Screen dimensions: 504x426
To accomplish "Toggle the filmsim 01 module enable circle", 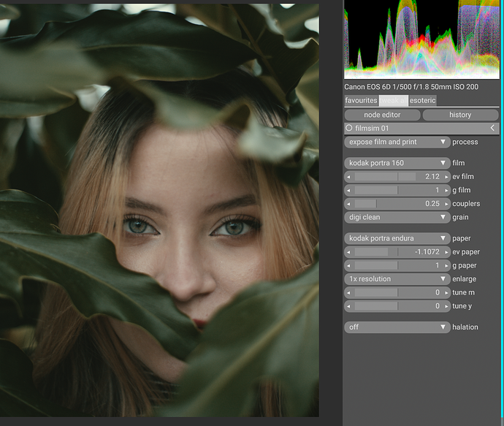I will point(349,129).
